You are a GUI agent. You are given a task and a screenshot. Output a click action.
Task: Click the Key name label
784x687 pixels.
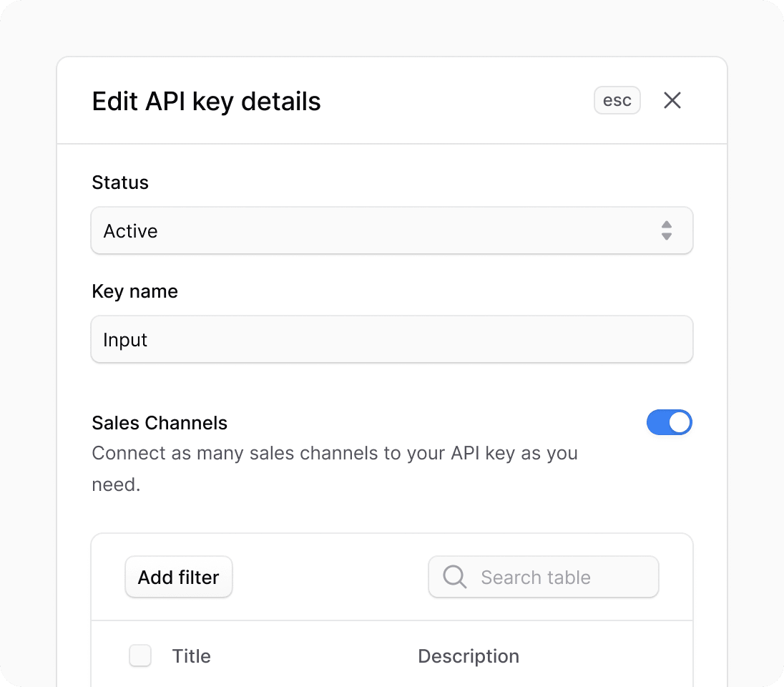(135, 291)
